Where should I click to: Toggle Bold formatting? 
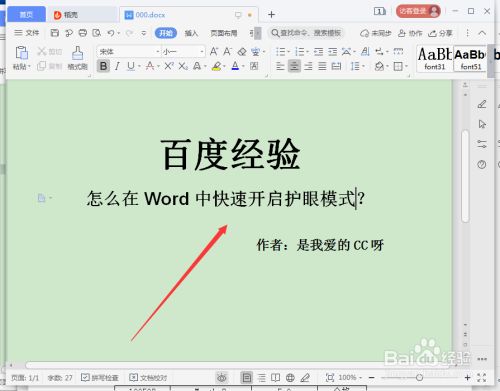tap(103, 66)
